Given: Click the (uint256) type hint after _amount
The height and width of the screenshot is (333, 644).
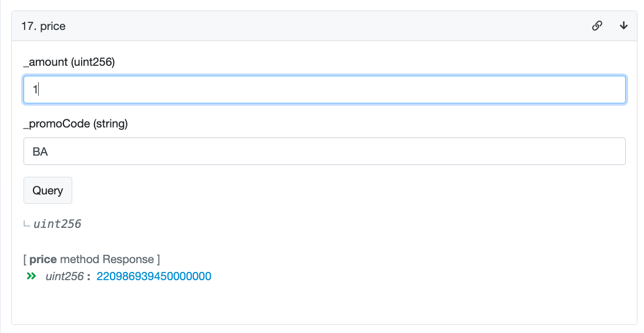Looking at the screenshot, I should click(x=92, y=62).
